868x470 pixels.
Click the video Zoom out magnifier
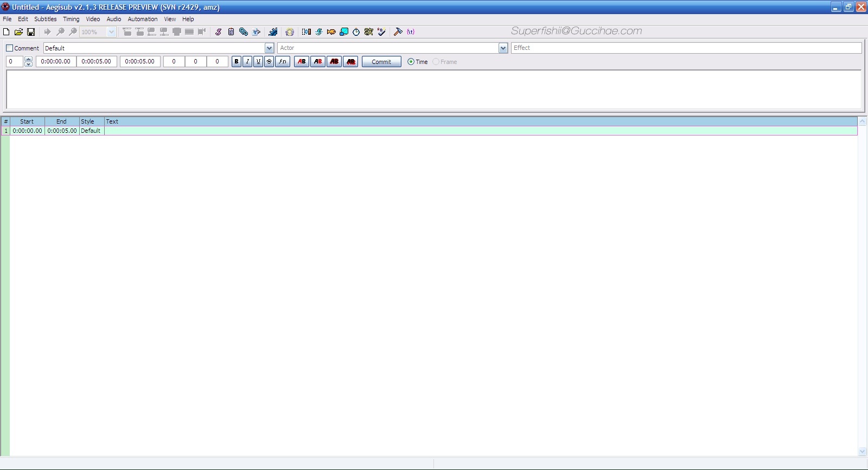(73, 32)
